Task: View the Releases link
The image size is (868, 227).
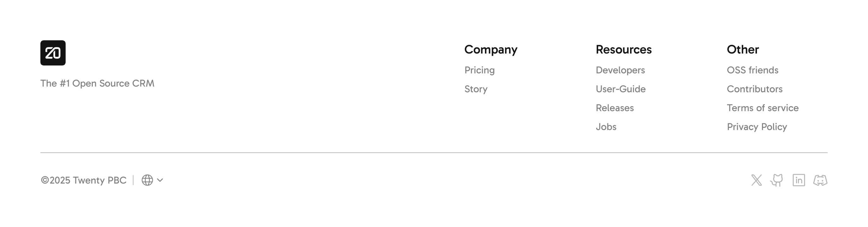Action: tap(615, 108)
